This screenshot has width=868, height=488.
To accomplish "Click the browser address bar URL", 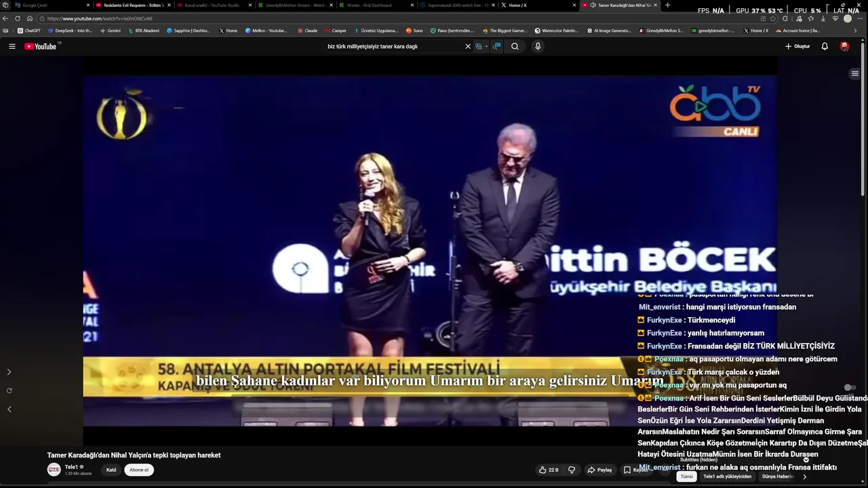I will 100,18.
